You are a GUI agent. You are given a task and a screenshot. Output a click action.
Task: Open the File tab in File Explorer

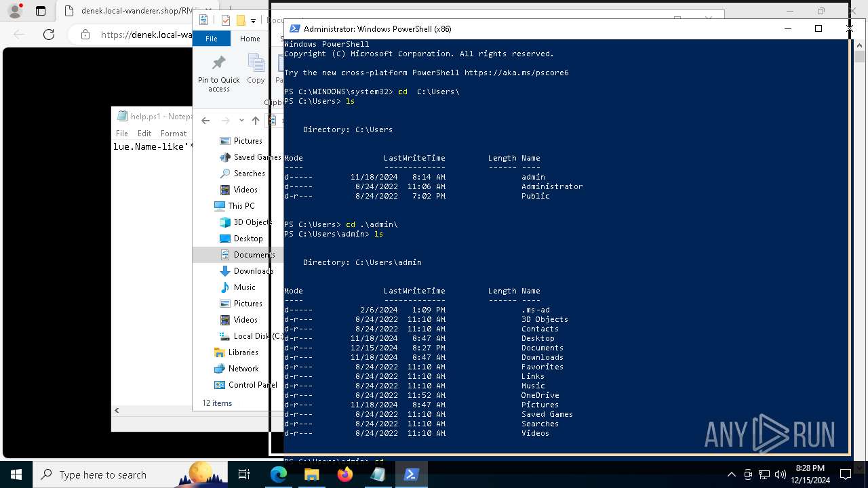pyautogui.click(x=212, y=39)
